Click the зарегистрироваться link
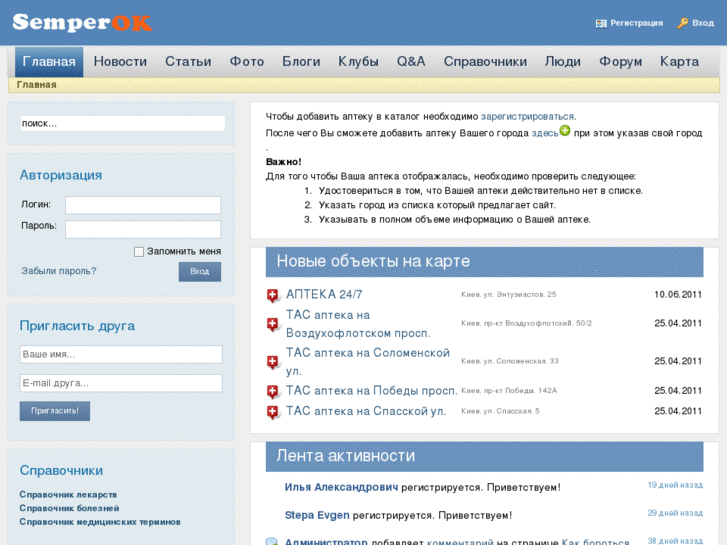The height and width of the screenshot is (545, 727). [528, 116]
